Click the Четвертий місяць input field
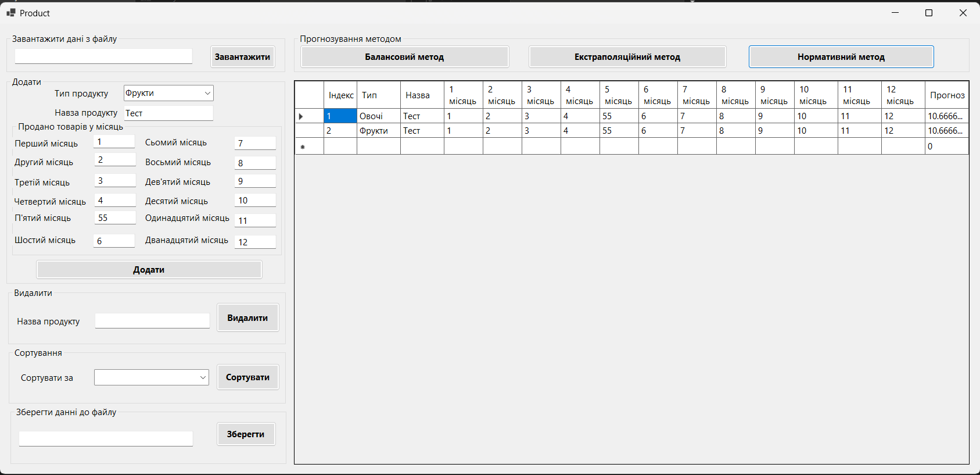This screenshot has height=475, width=980. pos(114,201)
